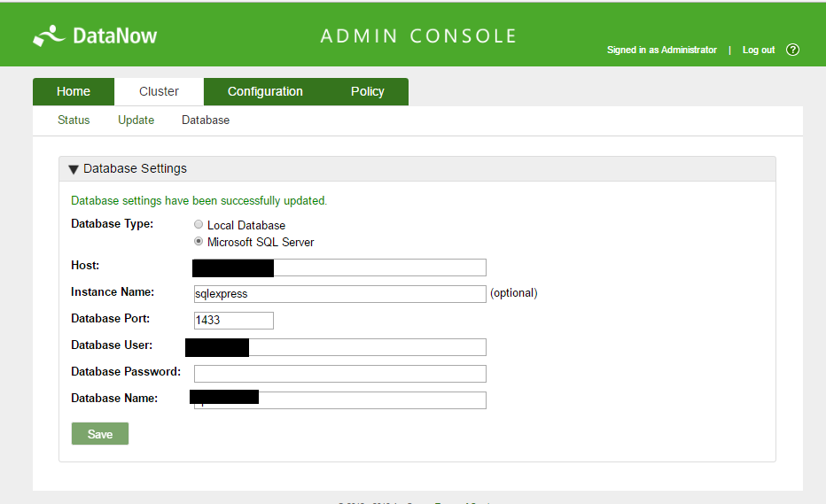Click into the Host input field
This screenshot has height=504, width=826.
coord(379,268)
